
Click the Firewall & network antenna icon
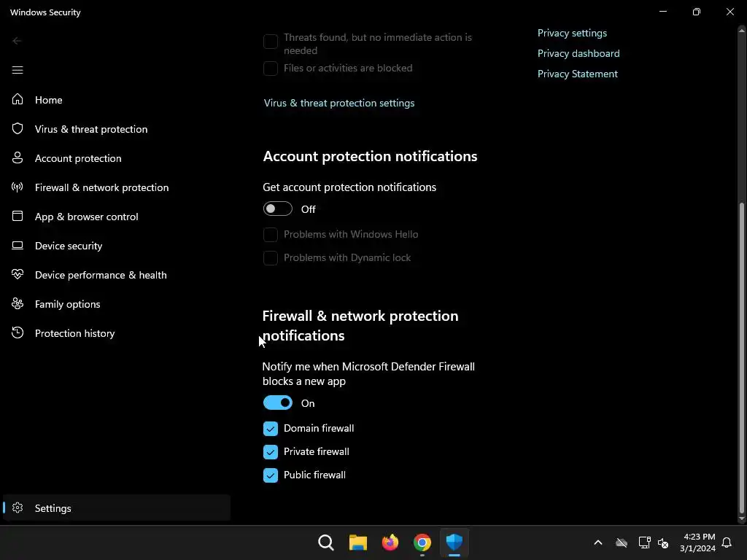coord(18,187)
